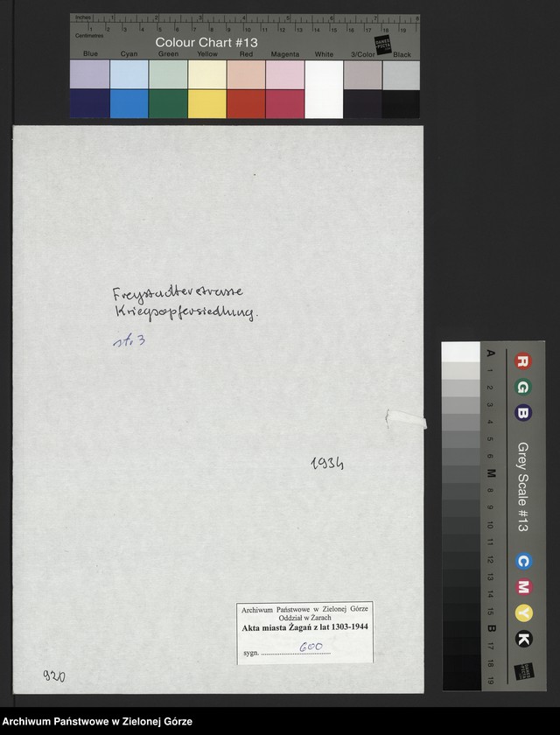
Task: Click the handwritten 'Freystadterstrasse' line
Action: [x=178, y=294]
